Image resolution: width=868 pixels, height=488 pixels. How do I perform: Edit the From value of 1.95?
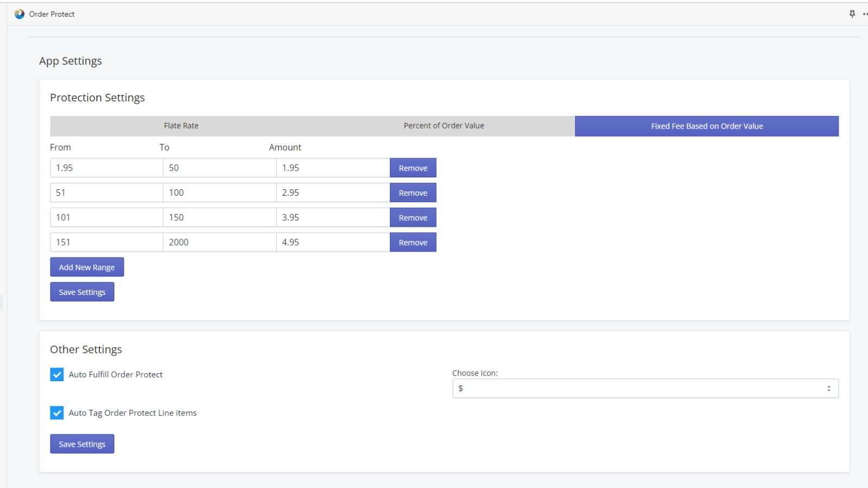(x=106, y=168)
